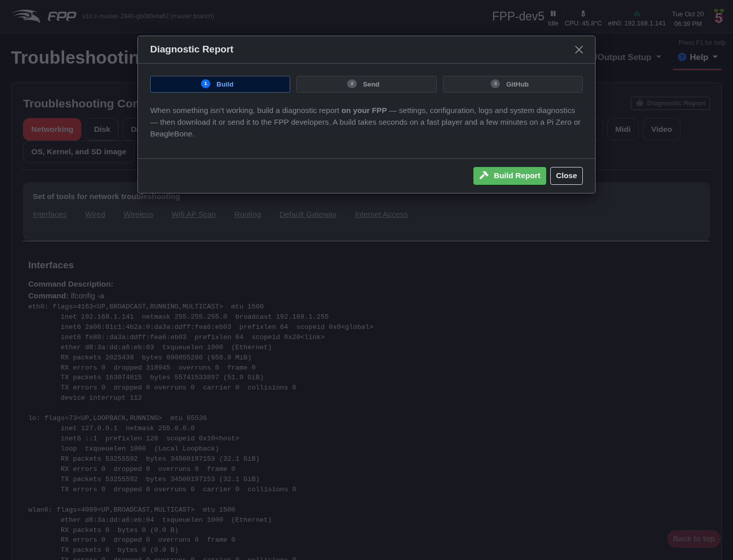Click the pause icon above Idle status
This screenshot has height=560, width=733.
[x=553, y=14]
